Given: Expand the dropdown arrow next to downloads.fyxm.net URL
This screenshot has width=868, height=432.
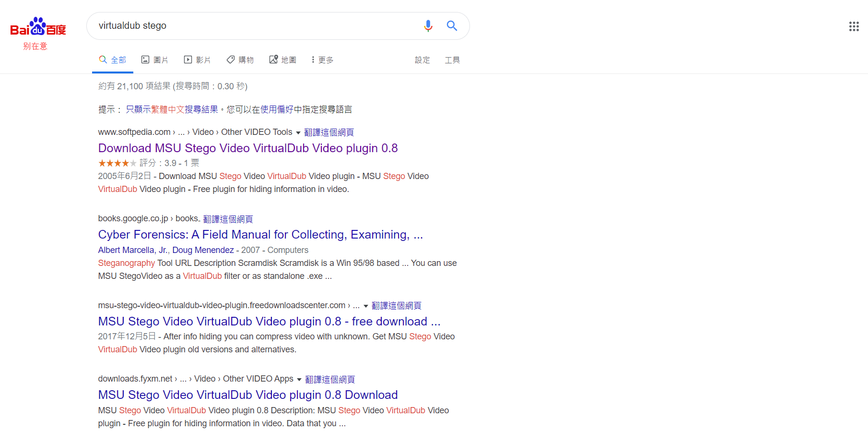Looking at the screenshot, I should click(299, 380).
